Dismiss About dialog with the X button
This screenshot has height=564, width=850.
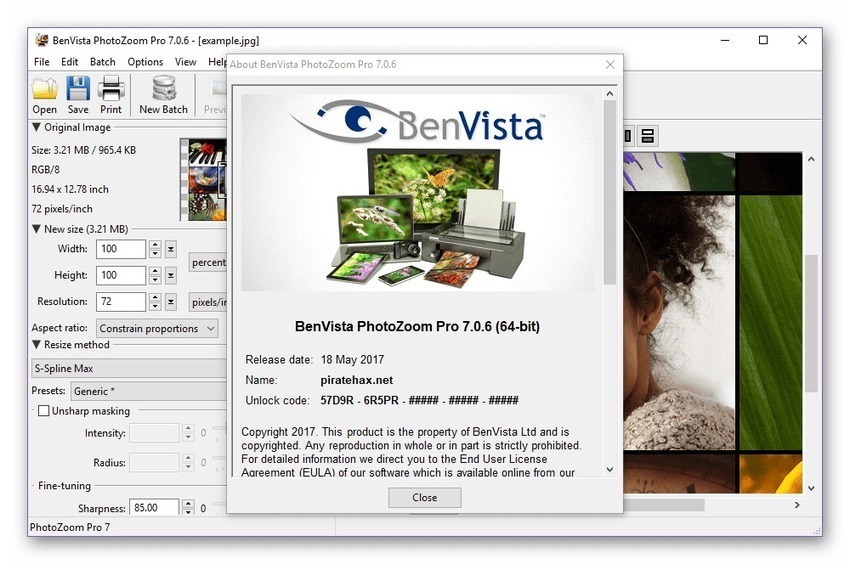[610, 65]
